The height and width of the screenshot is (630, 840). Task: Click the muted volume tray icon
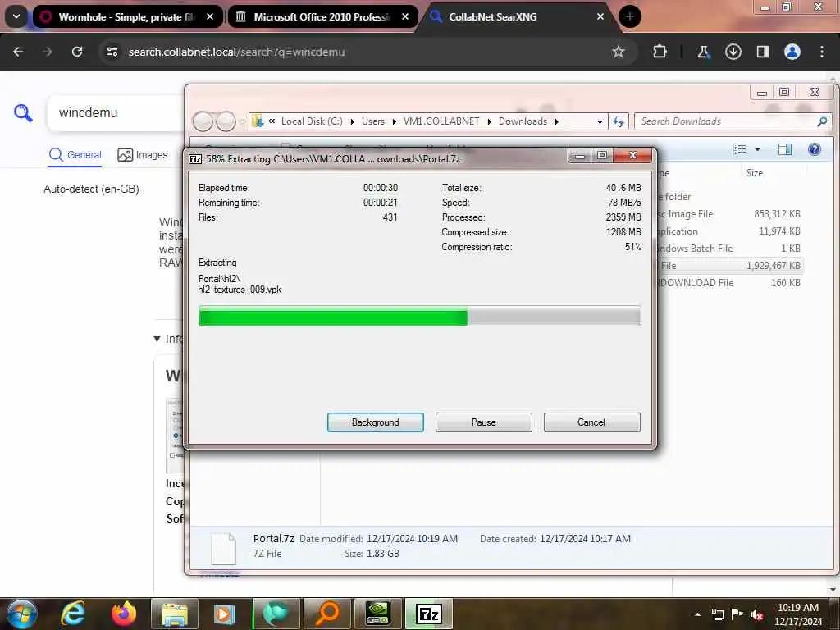click(x=757, y=614)
